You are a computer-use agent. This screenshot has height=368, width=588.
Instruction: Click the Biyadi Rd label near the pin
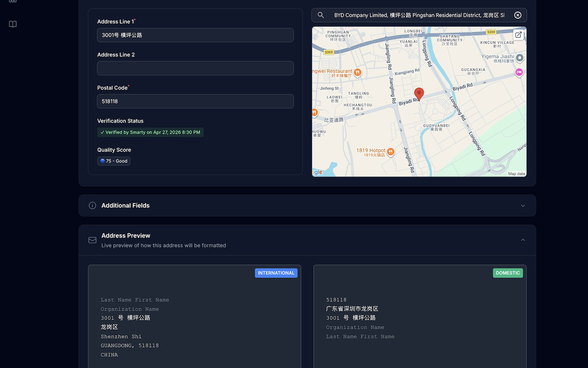pyautogui.click(x=408, y=101)
